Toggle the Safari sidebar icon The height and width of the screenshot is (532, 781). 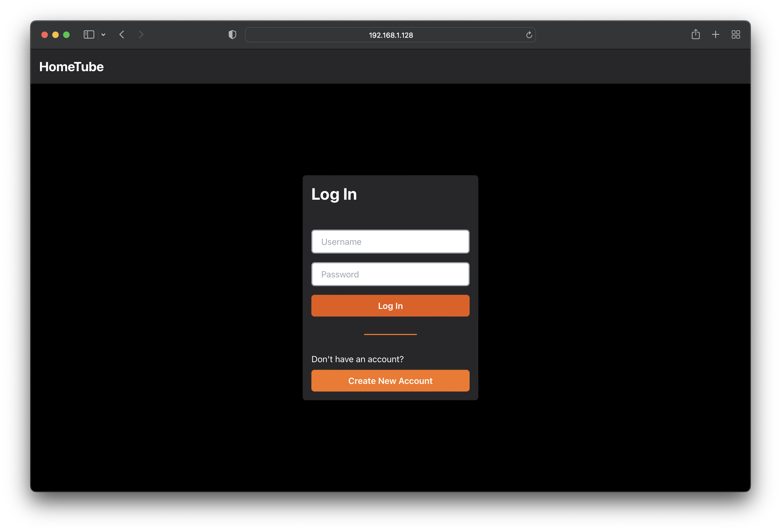[x=89, y=35]
